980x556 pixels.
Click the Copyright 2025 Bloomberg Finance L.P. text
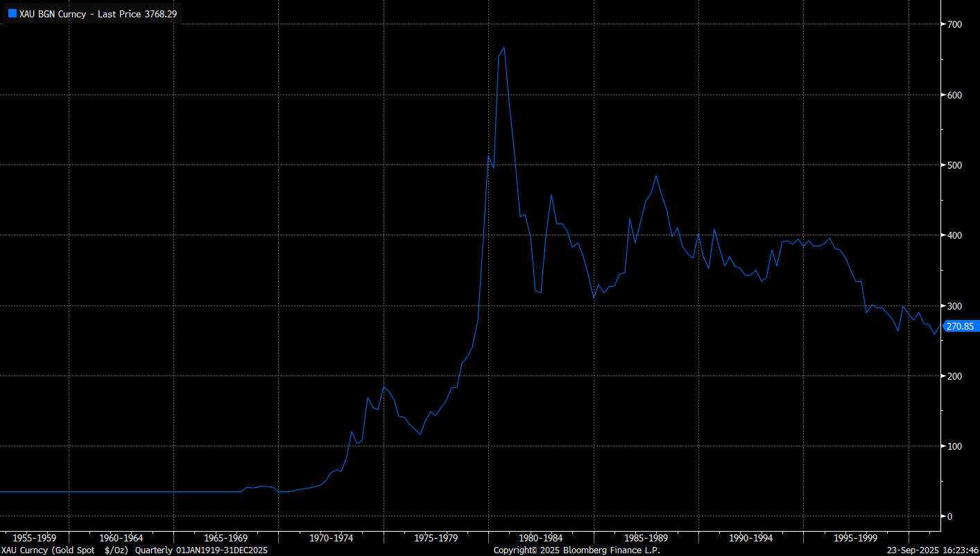[x=577, y=550]
